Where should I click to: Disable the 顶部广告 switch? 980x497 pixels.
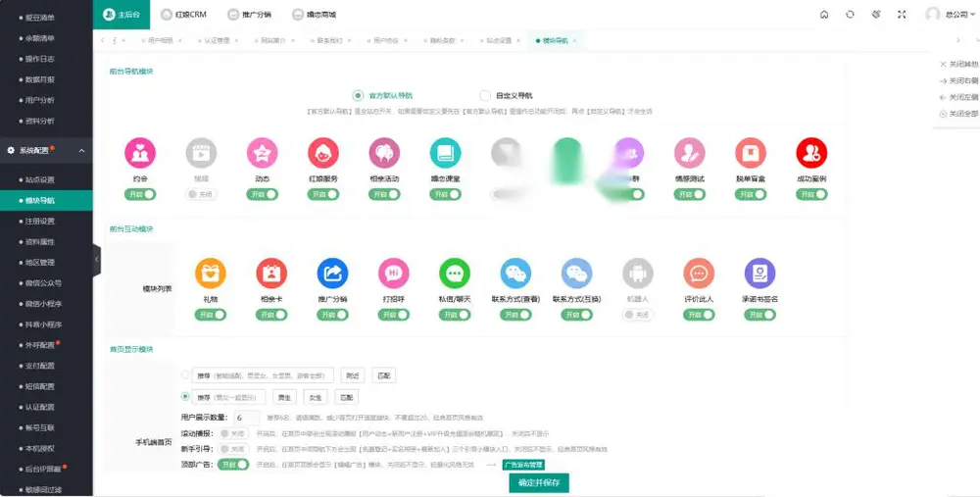tap(234, 465)
